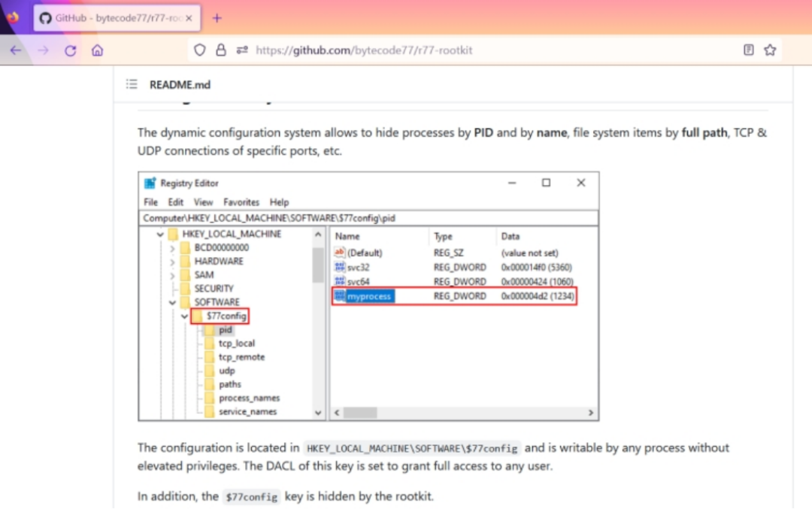
Task: Collapse the SOFTWARE key chevron
Action: pos(172,302)
